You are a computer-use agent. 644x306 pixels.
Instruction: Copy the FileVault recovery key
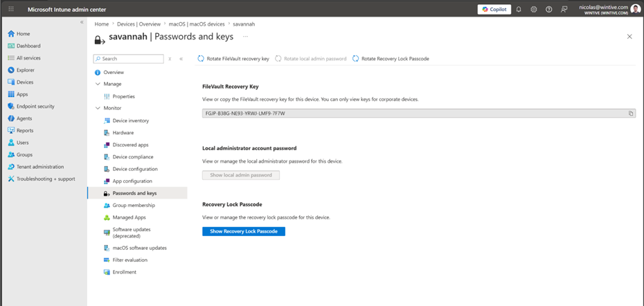[x=631, y=114]
